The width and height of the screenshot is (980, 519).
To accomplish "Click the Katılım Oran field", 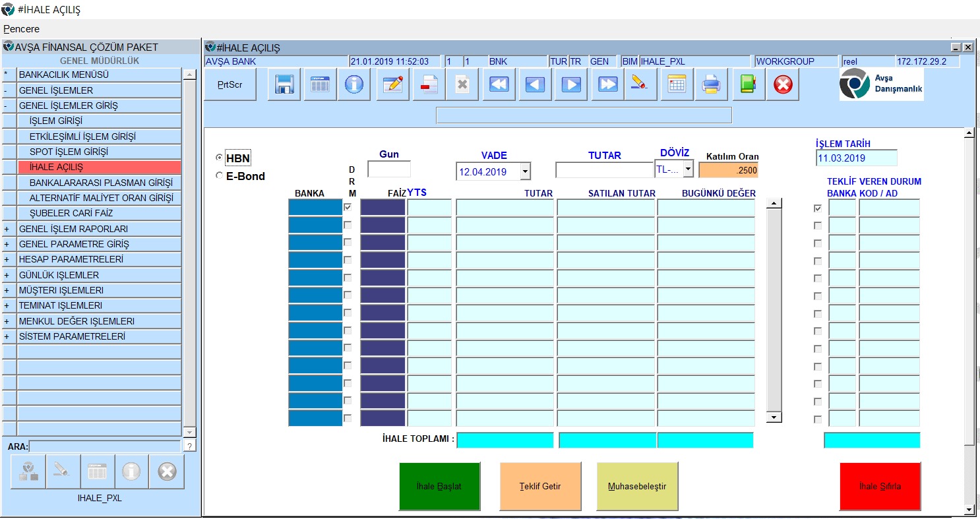I will pyautogui.click(x=729, y=170).
